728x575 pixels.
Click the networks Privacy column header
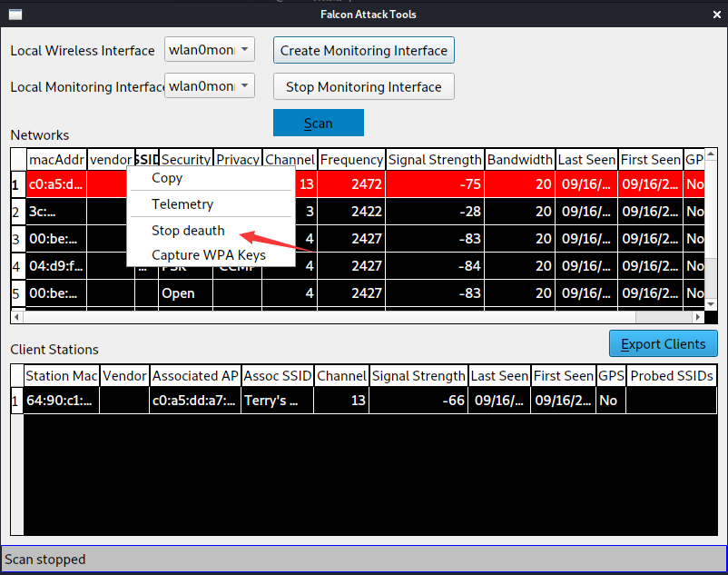point(238,159)
